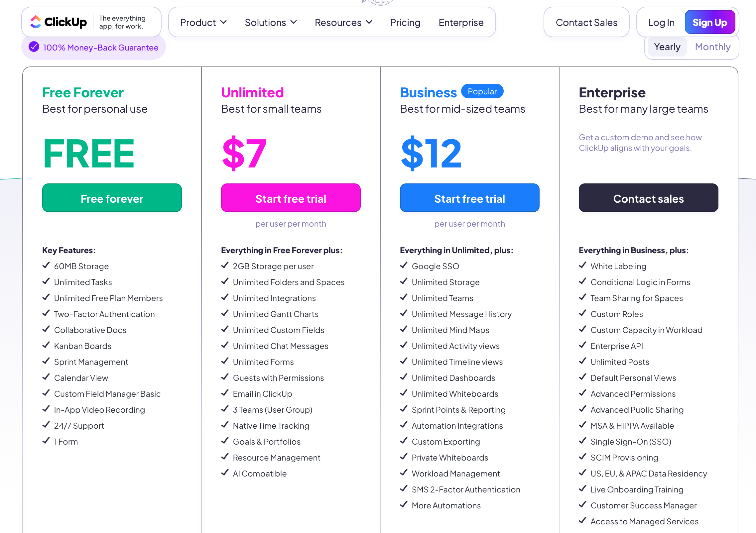This screenshot has width=756, height=533.
Task: Expand the Product dropdown menu
Action: pyautogui.click(x=203, y=23)
